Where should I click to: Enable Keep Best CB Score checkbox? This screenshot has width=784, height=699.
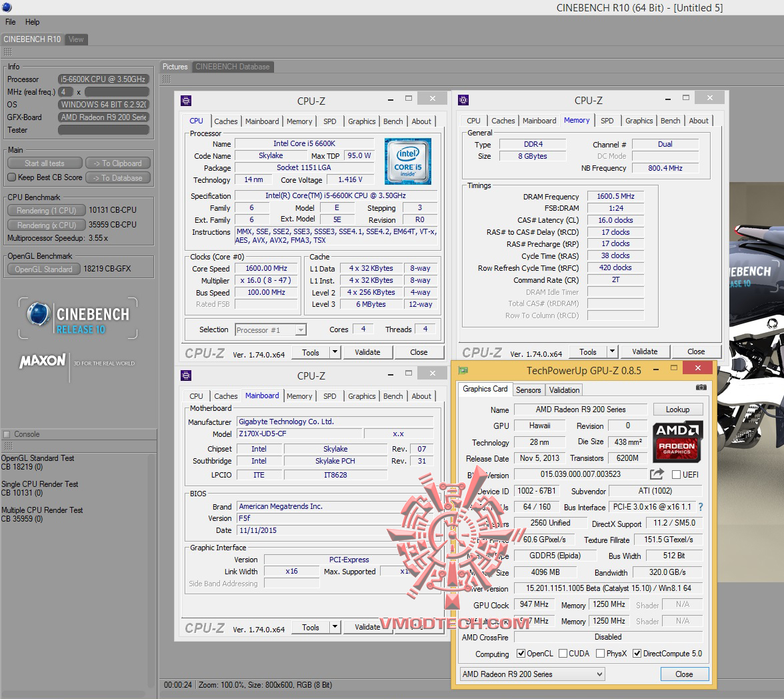[x=12, y=177]
